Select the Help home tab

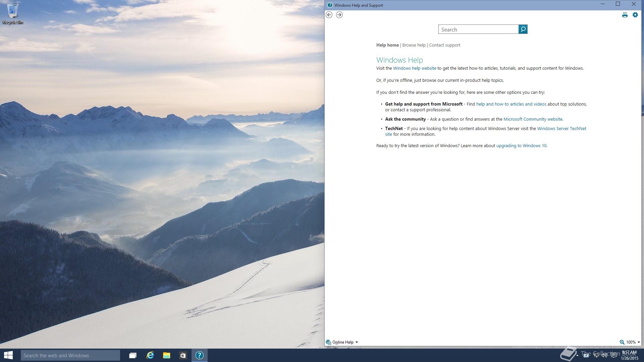(387, 45)
